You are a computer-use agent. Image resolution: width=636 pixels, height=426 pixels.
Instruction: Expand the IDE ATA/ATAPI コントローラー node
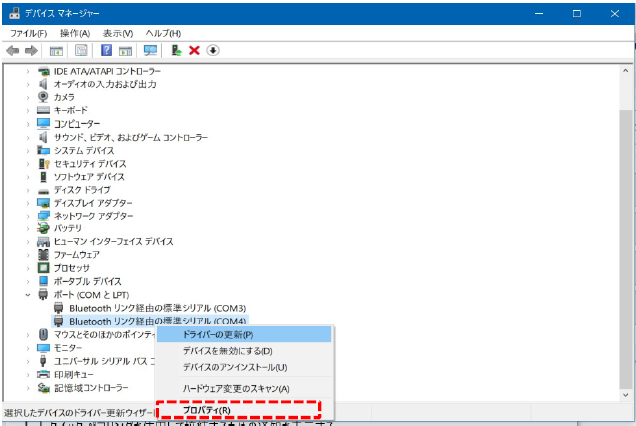coord(28,71)
